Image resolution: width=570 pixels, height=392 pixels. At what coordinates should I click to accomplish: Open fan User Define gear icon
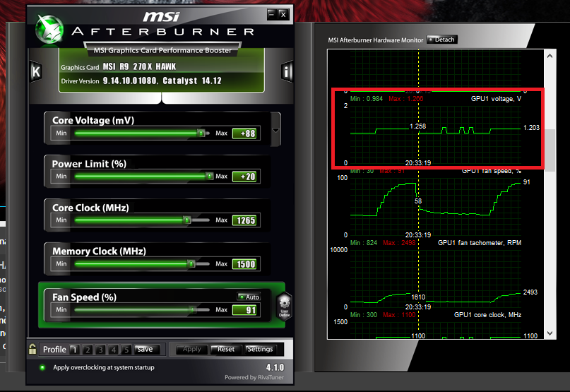point(284,306)
